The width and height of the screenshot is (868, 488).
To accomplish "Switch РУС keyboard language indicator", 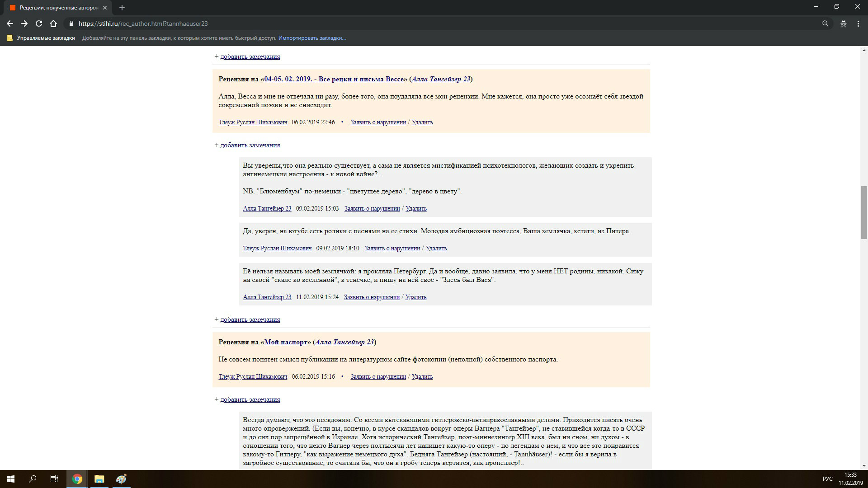I will point(827,479).
